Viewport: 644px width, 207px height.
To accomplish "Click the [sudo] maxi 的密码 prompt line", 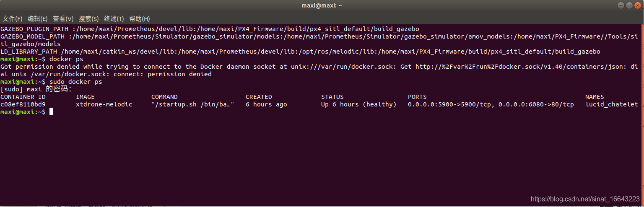I will coord(36,89).
